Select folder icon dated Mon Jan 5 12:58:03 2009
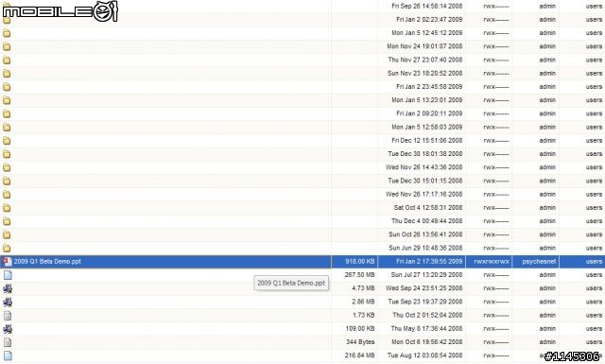Viewport: 605px width, 364px height. pyautogui.click(x=7, y=128)
